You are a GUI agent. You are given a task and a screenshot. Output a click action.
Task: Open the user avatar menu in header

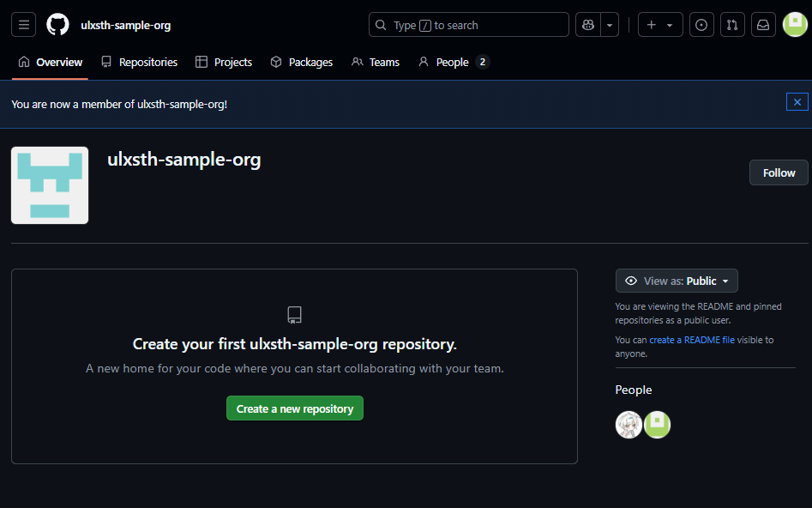(795, 25)
